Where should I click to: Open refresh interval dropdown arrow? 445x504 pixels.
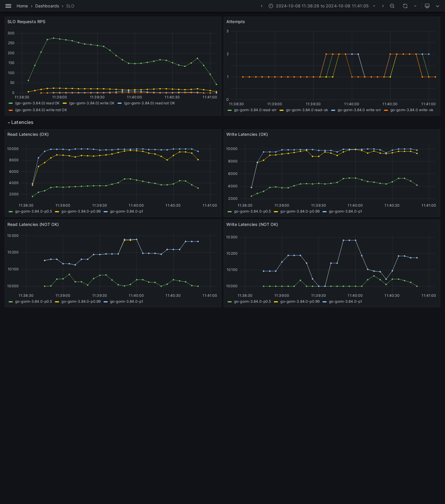point(415,6)
